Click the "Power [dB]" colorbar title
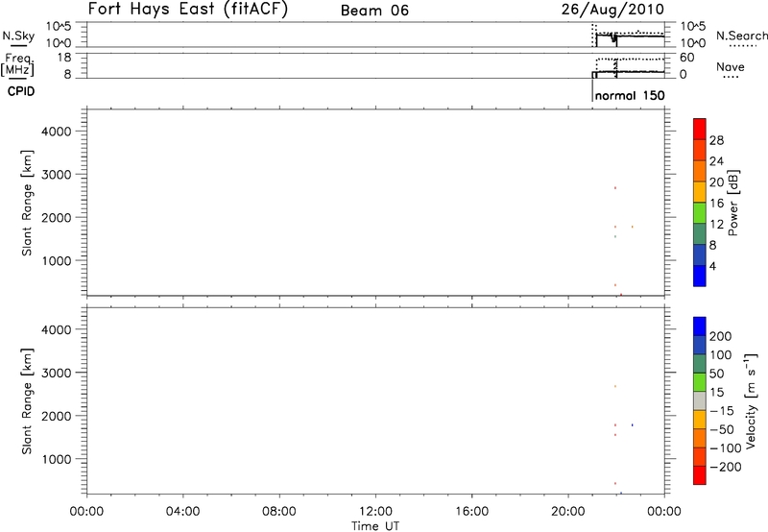 tap(732, 203)
